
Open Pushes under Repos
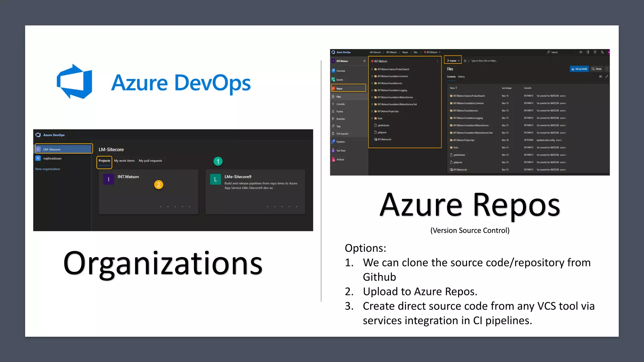pyautogui.click(x=340, y=112)
